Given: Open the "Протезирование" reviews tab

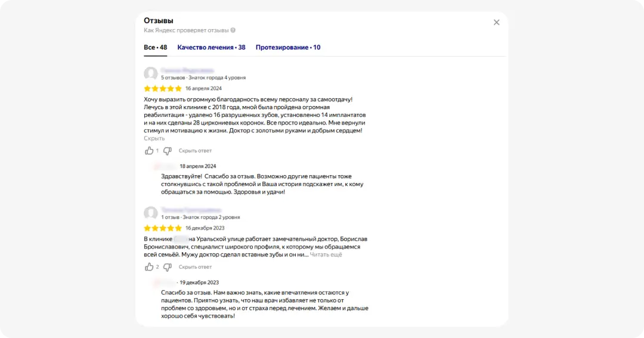Looking at the screenshot, I should pos(287,47).
